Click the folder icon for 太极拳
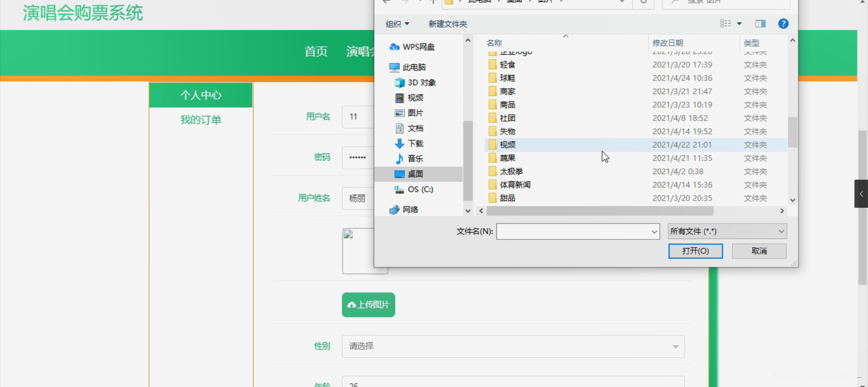868x387 pixels. [x=493, y=172]
